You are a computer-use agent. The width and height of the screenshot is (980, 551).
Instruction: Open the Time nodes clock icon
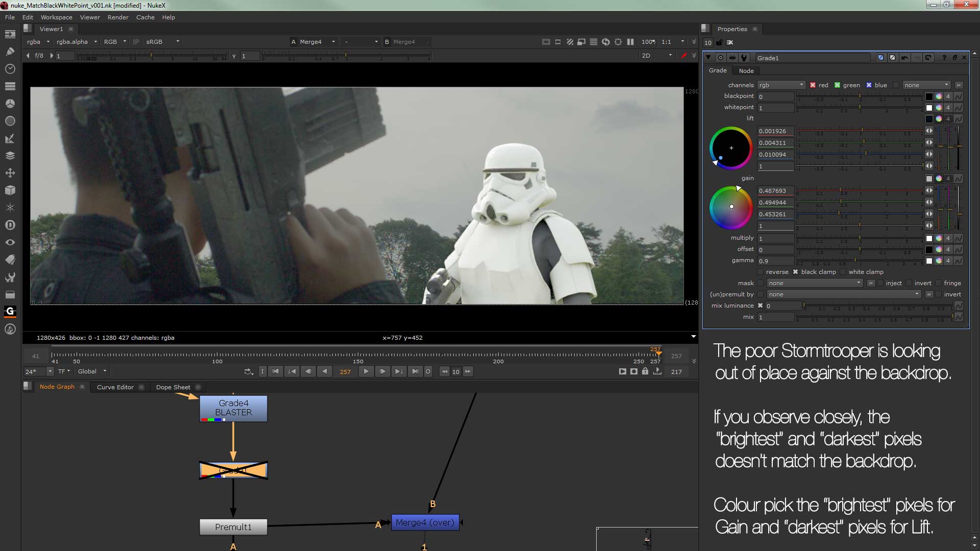pyautogui.click(x=10, y=69)
